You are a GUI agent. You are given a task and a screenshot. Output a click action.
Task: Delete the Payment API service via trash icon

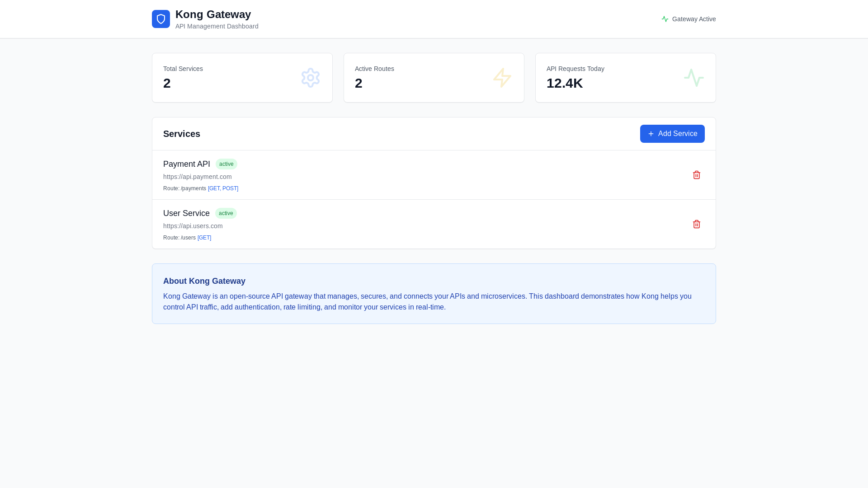(x=697, y=175)
